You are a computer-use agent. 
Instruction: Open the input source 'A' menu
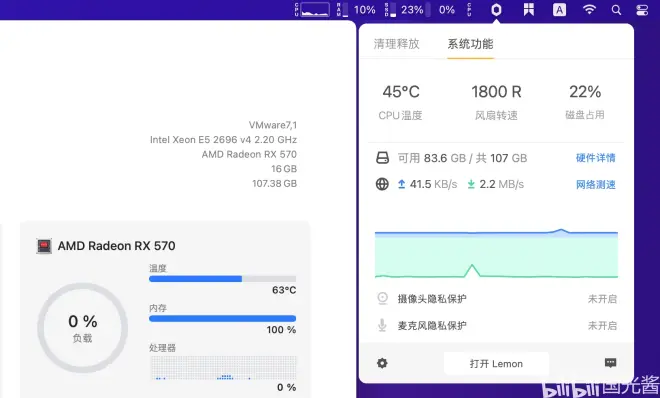(559, 10)
